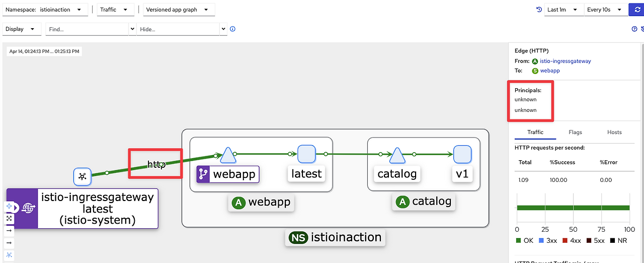This screenshot has width=644, height=263.
Task: Click the v1 workload label
Action: coord(462,174)
